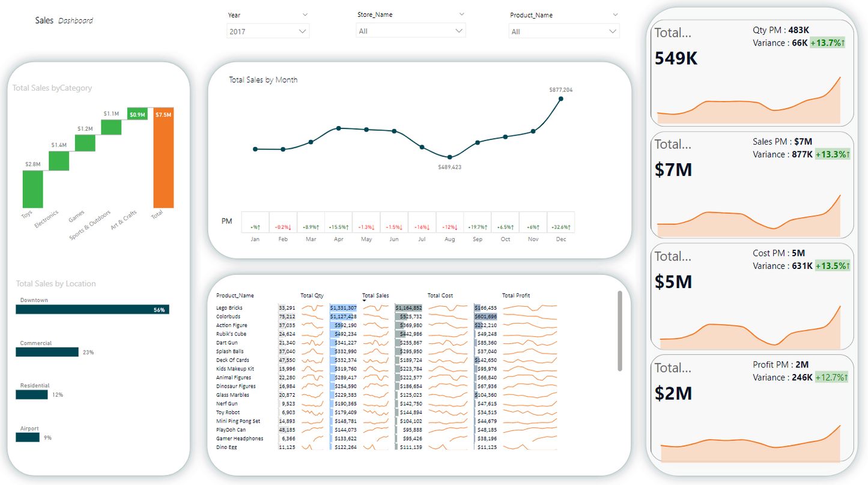Open the Store_Name dropdown set to All
The image size is (868, 485).
pyautogui.click(x=410, y=31)
